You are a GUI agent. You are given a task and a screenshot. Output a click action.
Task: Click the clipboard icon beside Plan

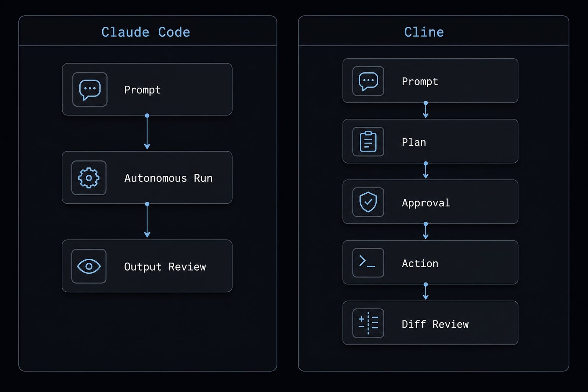(368, 142)
